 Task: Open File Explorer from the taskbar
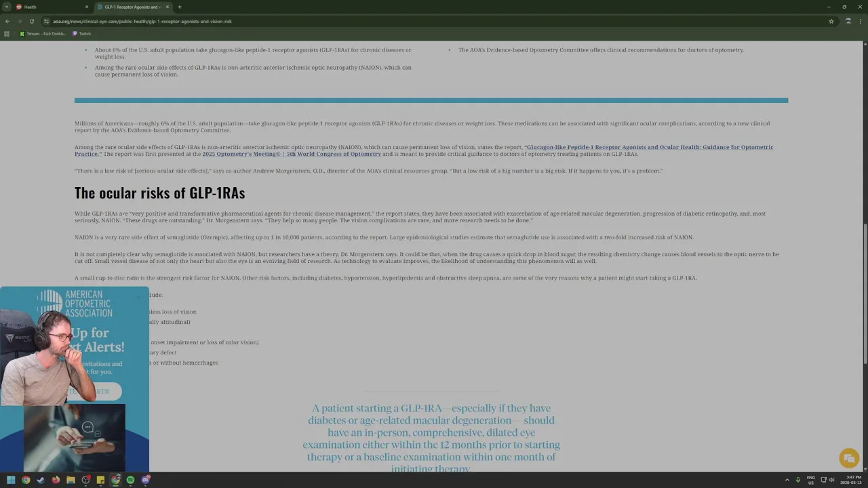pyautogui.click(x=71, y=480)
